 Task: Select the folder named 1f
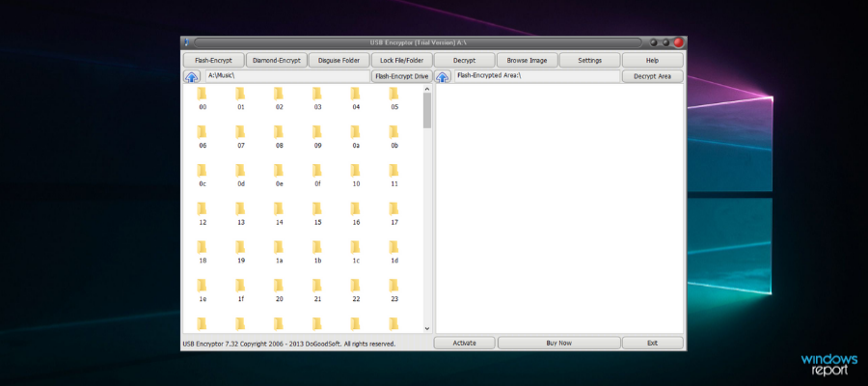241,290
